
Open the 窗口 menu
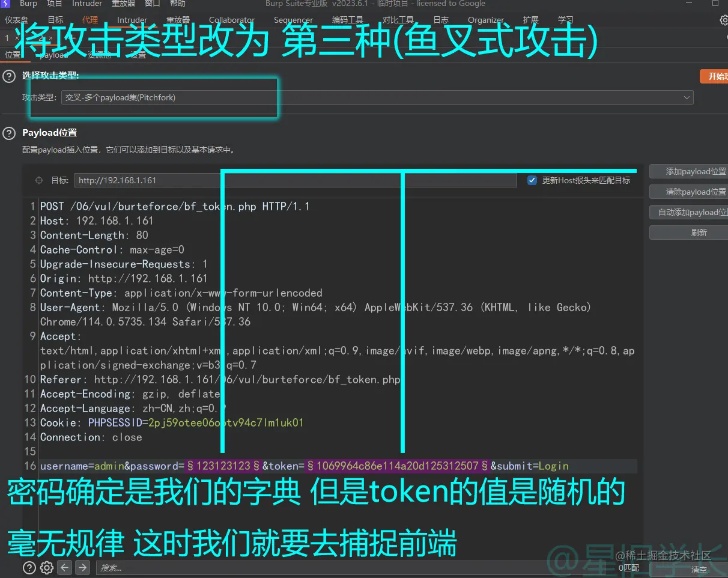tap(153, 4)
